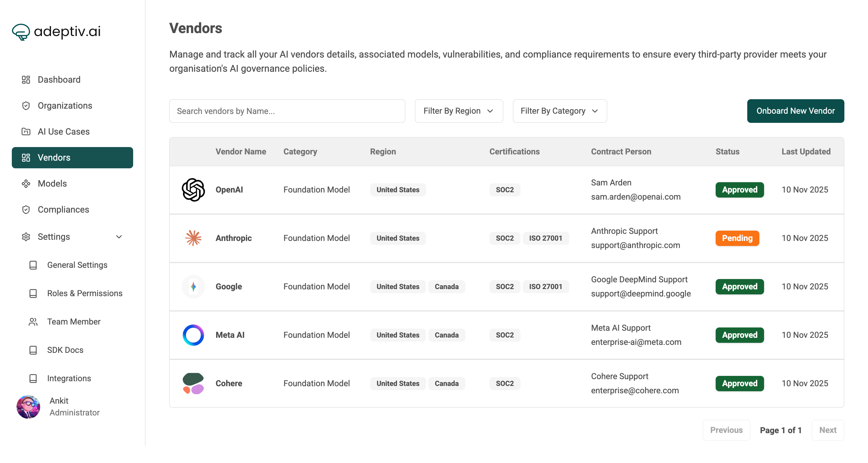Go to the Dashboard page
Viewport: 868px width, 463px height.
pyautogui.click(x=59, y=79)
